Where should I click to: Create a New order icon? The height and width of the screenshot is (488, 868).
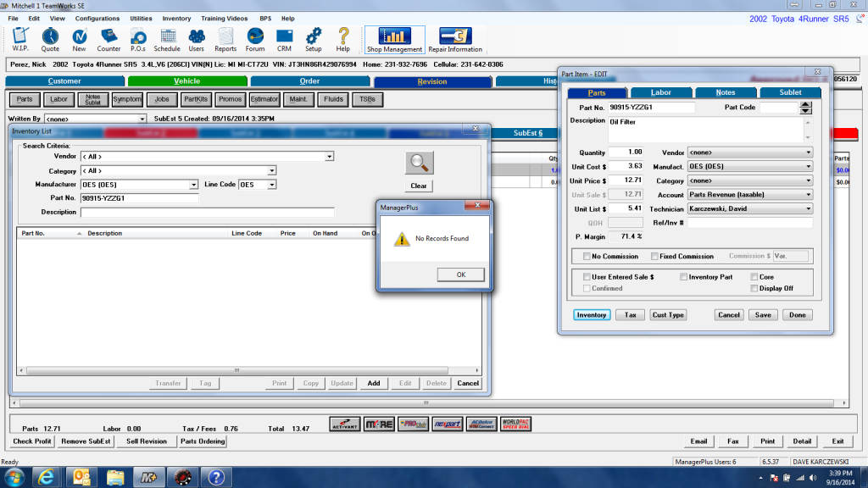(79, 39)
